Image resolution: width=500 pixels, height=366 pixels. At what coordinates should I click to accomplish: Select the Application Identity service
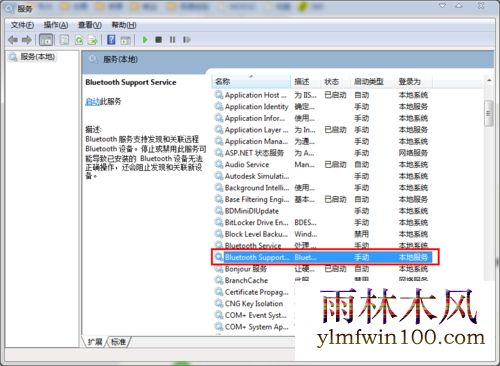click(x=322, y=107)
